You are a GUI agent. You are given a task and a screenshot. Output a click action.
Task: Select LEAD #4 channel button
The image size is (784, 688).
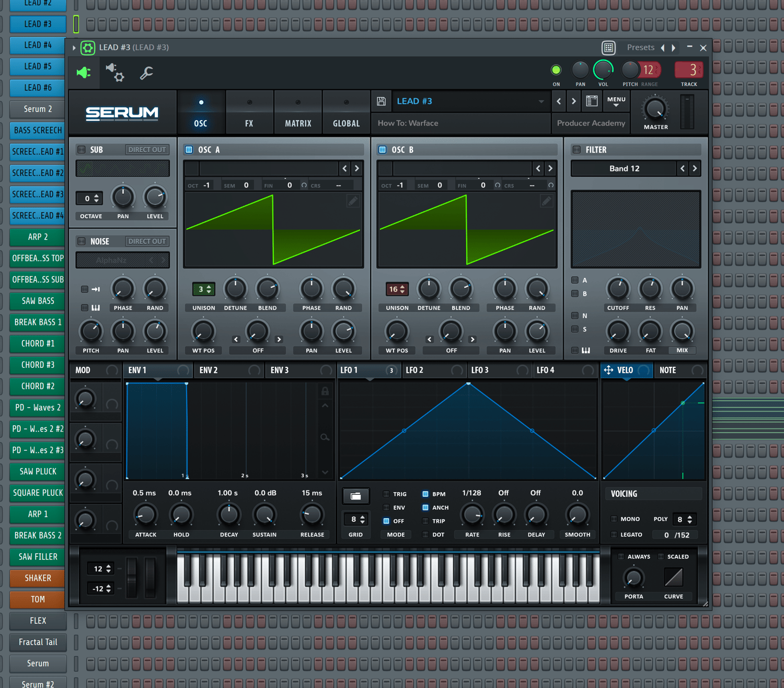click(x=38, y=45)
